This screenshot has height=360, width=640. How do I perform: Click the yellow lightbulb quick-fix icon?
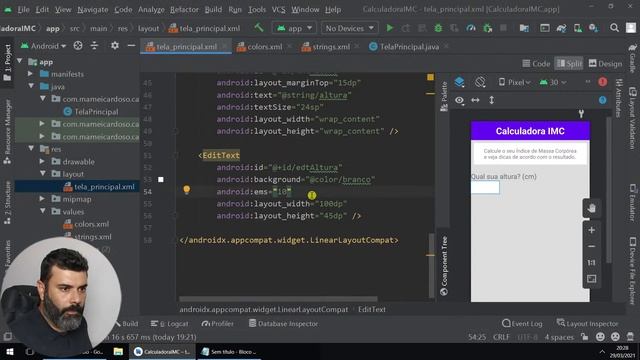(187, 189)
